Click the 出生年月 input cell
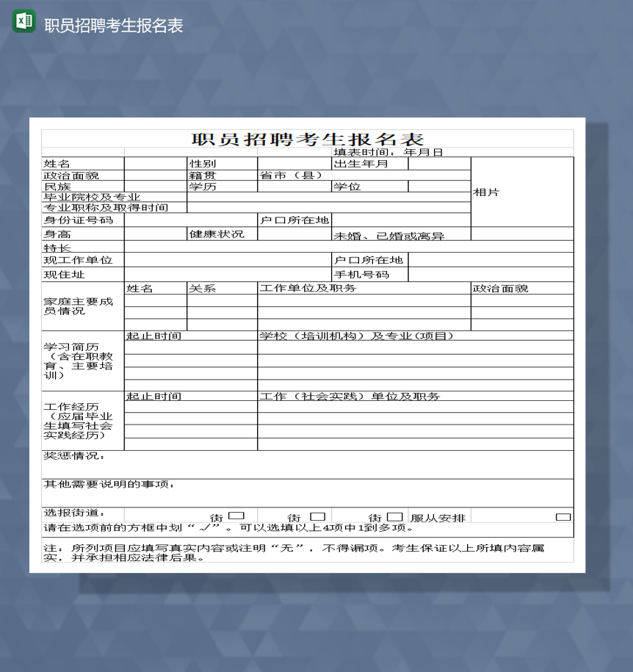This screenshot has height=672, width=633. point(441,163)
